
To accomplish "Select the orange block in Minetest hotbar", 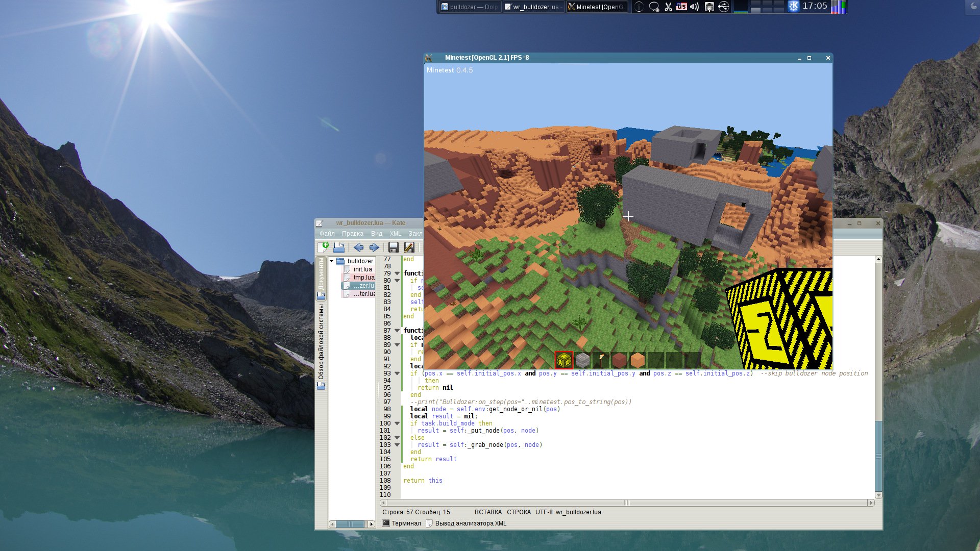I will (638, 360).
